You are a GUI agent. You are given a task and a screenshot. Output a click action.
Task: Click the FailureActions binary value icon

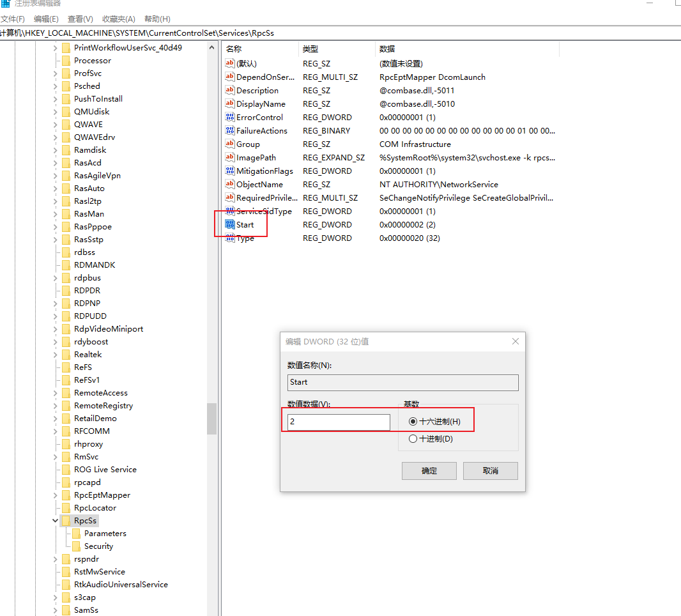click(231, 130)
